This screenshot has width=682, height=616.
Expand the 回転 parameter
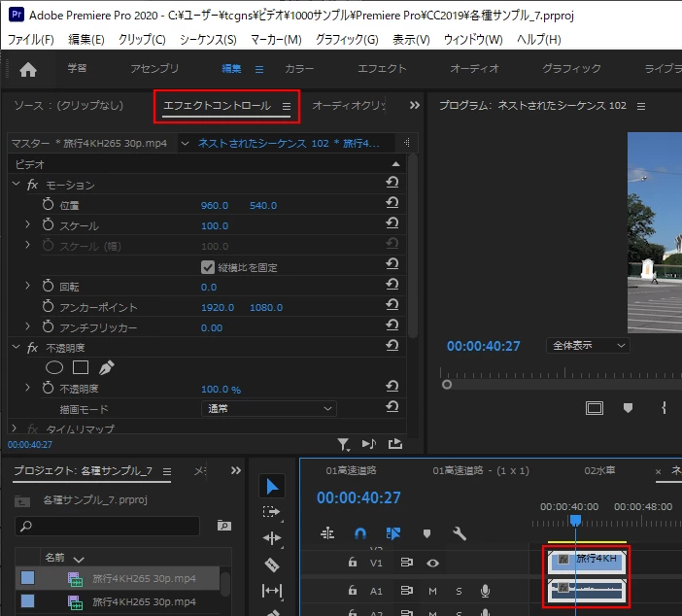[28, 286]
